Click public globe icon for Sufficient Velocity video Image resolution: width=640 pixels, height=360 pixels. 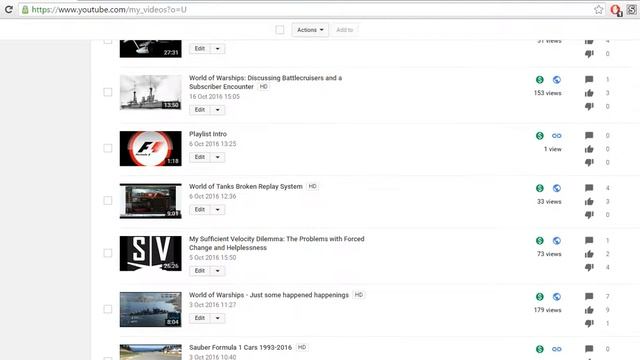click(557, 241)
